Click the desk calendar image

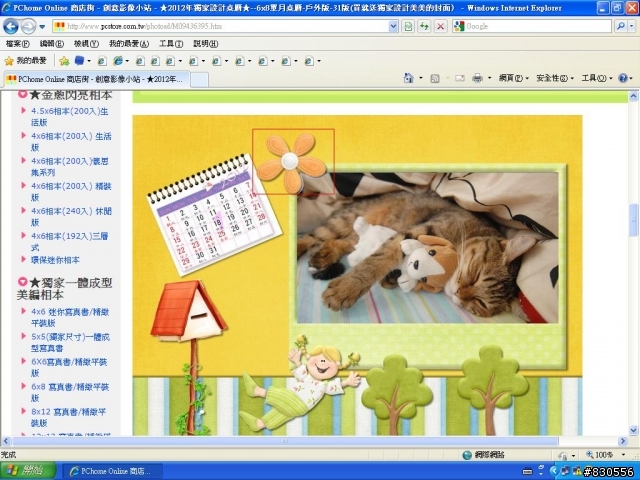pyautogui.click(x=215, y=214)
